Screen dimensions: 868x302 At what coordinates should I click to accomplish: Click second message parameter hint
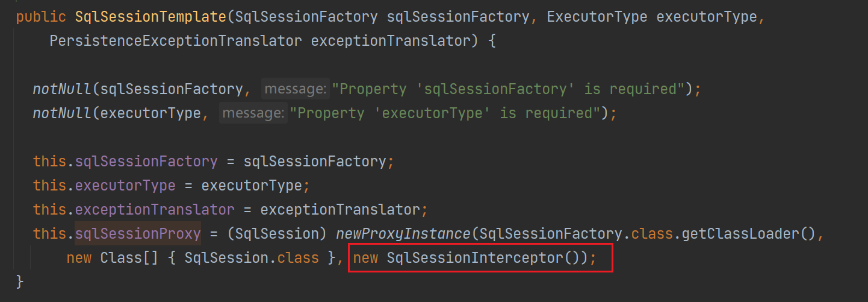tap(253, 113)
